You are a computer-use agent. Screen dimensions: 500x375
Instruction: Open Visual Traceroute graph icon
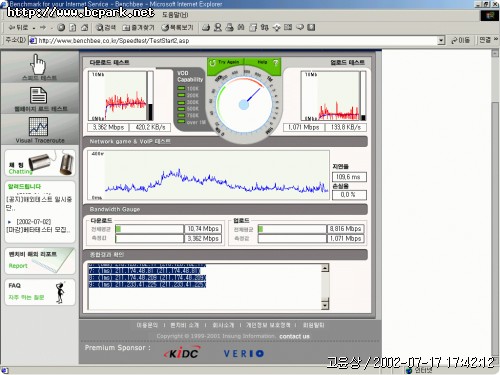(38, 126)
